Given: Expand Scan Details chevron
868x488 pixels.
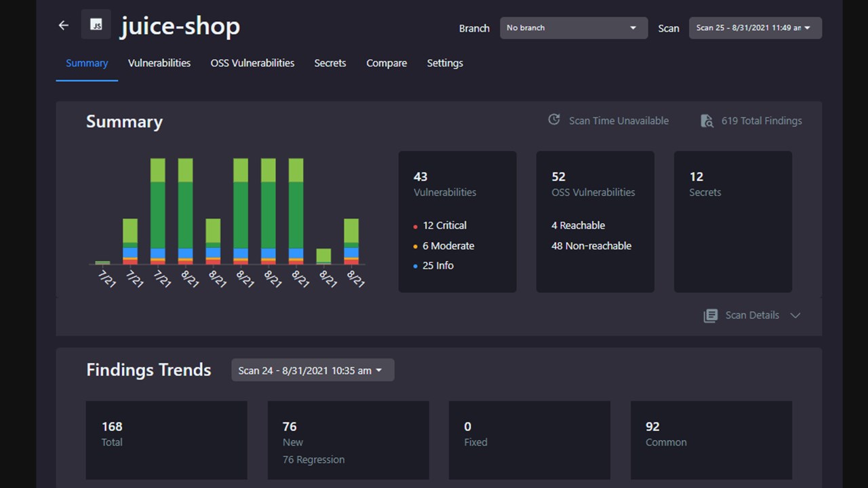Looking at the screenshot, I should pos(795,315).
